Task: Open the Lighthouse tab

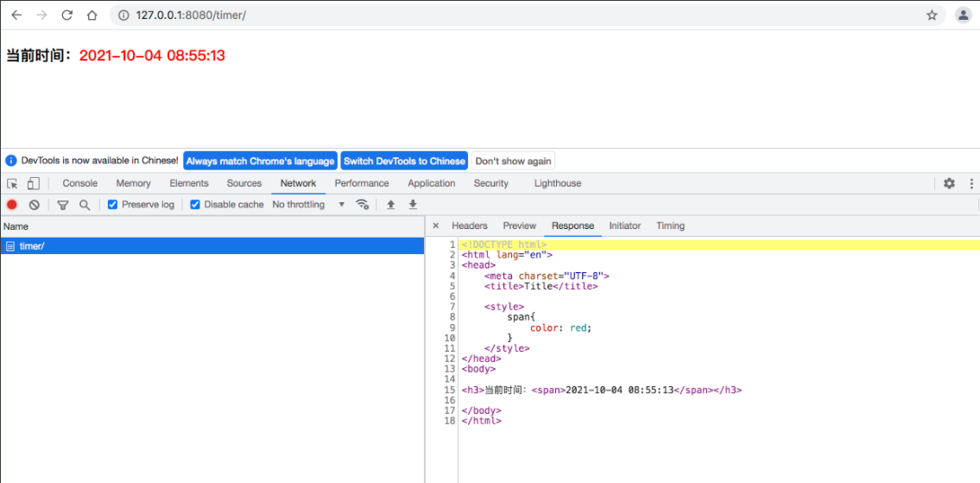Action: pyautogui.click(x=558, y=183)
